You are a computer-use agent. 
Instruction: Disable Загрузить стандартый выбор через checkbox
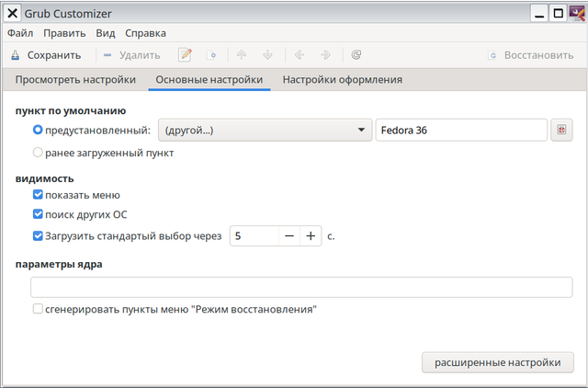point(38,235)
